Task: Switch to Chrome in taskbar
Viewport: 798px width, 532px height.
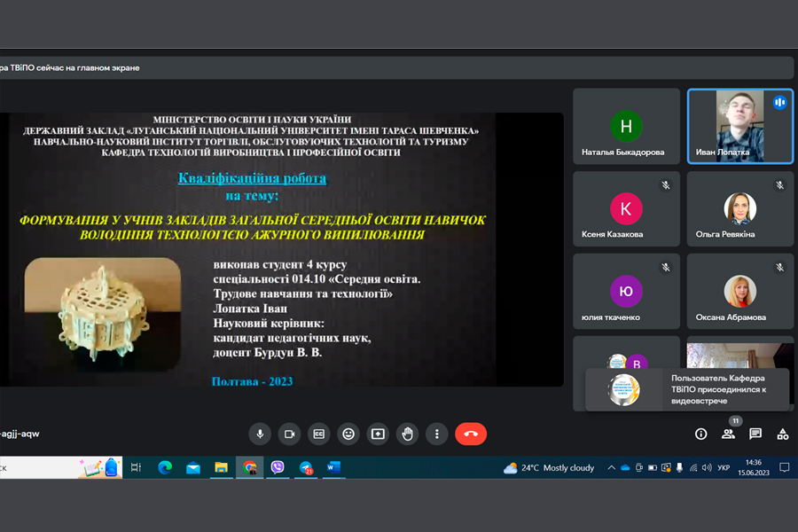Action: (x=249, y=467)
